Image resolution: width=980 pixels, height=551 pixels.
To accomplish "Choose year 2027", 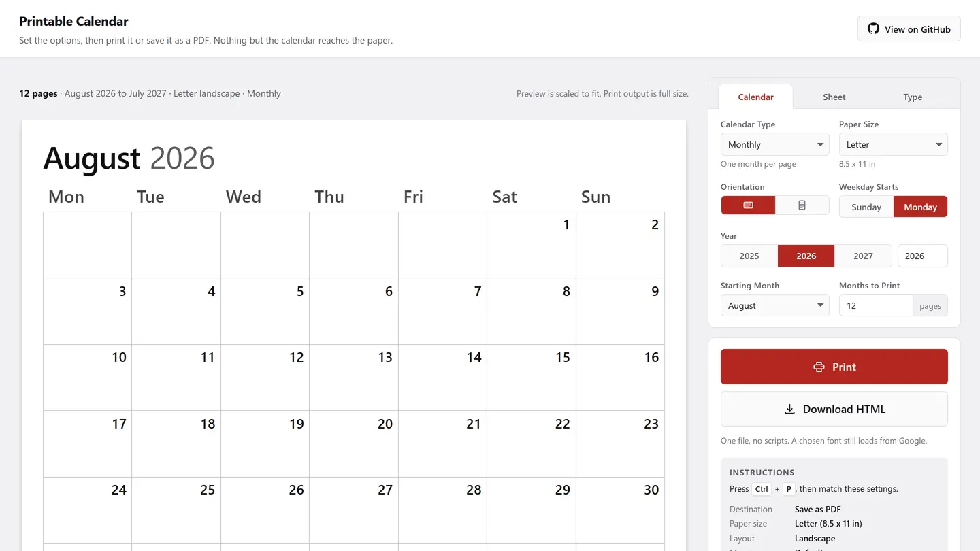I will tap(863, 256).
